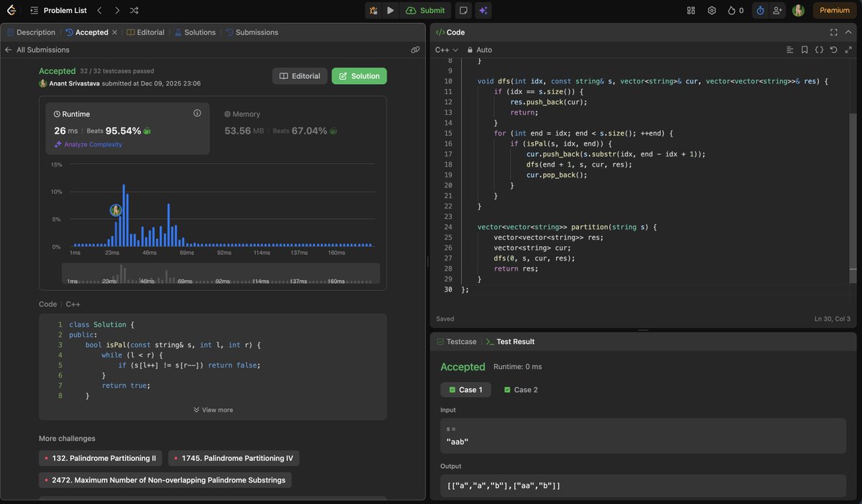Submit the solution
The width and height of the screenshot is (862, 504).
click(425, 10)
